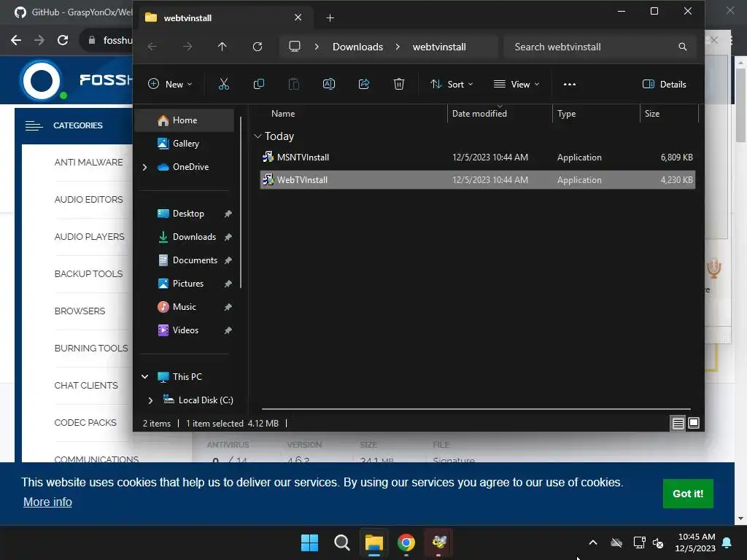Reload page in Chrome browser
Viewport: 747px width, 560px height.
63,40
